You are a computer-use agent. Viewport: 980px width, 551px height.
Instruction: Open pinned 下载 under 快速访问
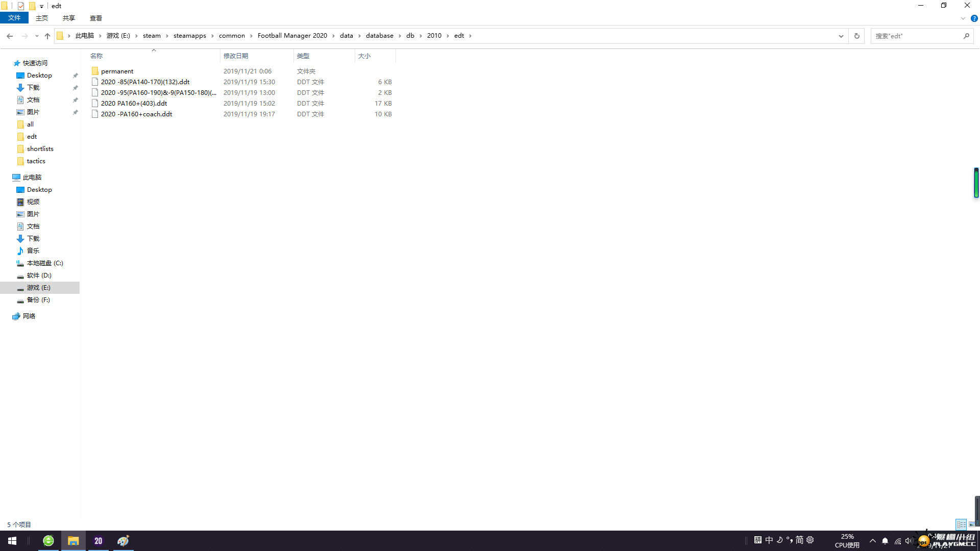[x=33, y=88]
